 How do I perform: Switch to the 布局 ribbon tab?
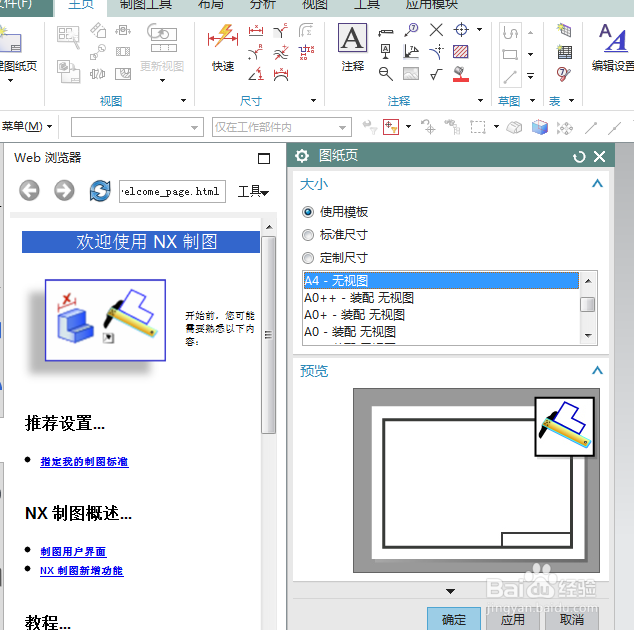211,5
